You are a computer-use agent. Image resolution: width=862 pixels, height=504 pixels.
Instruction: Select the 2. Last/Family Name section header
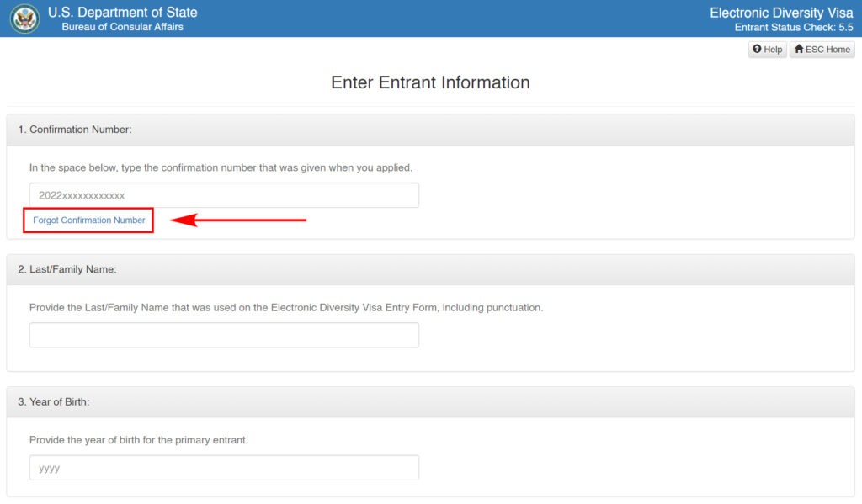pyautogui.click(x=430, y=269)
